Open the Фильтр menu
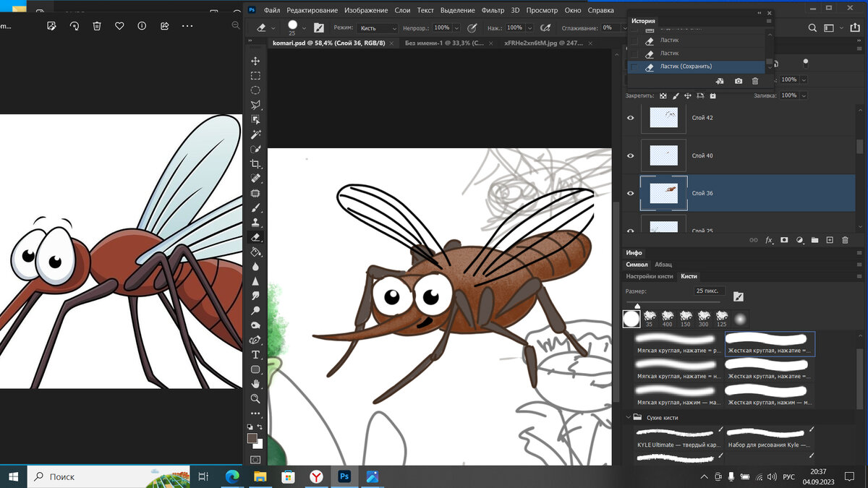Viewport: 868px width, 488px height. click(493, 10)
